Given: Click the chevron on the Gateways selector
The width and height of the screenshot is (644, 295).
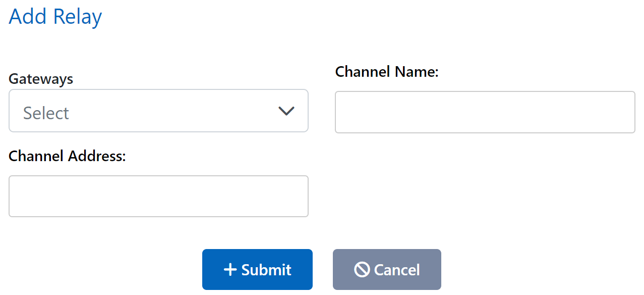Looking at the screenshot, I should 286,111.
